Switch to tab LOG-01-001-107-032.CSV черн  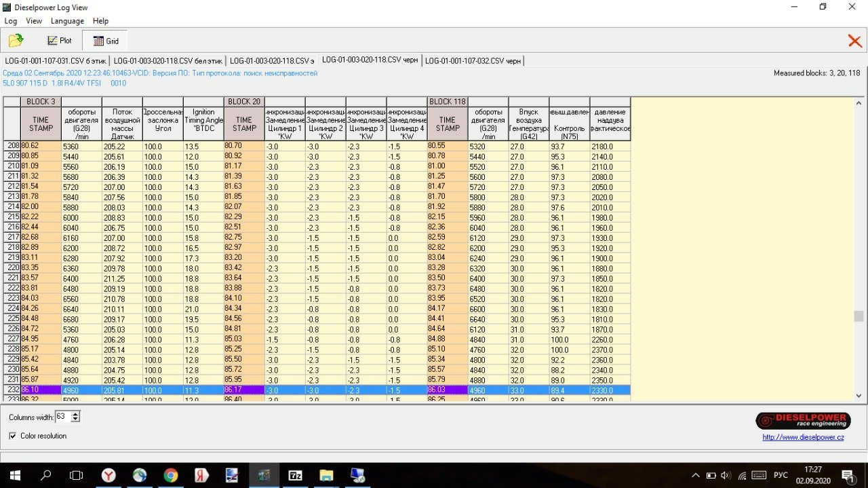pos(473,60)
